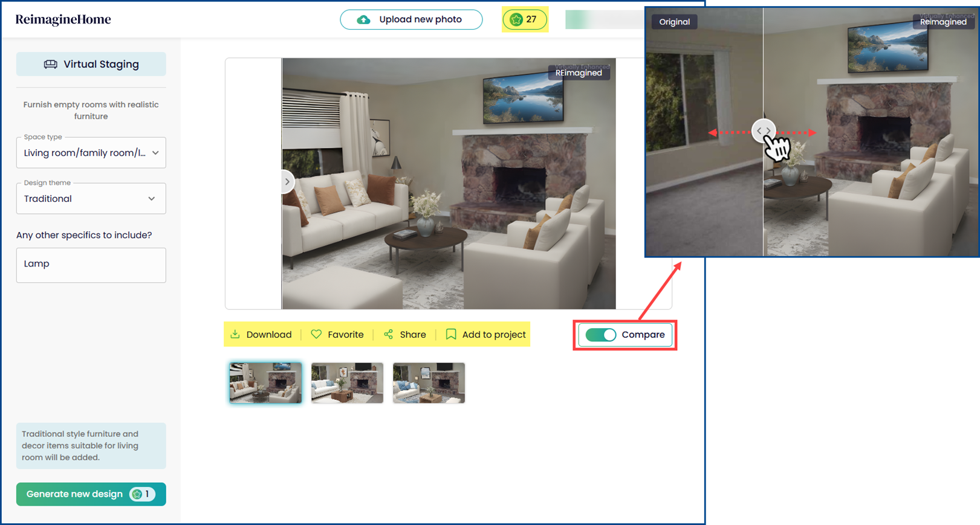Screen dimensions: 980x525
Task: Click the cloud upload icon
Action: (363, 19)
